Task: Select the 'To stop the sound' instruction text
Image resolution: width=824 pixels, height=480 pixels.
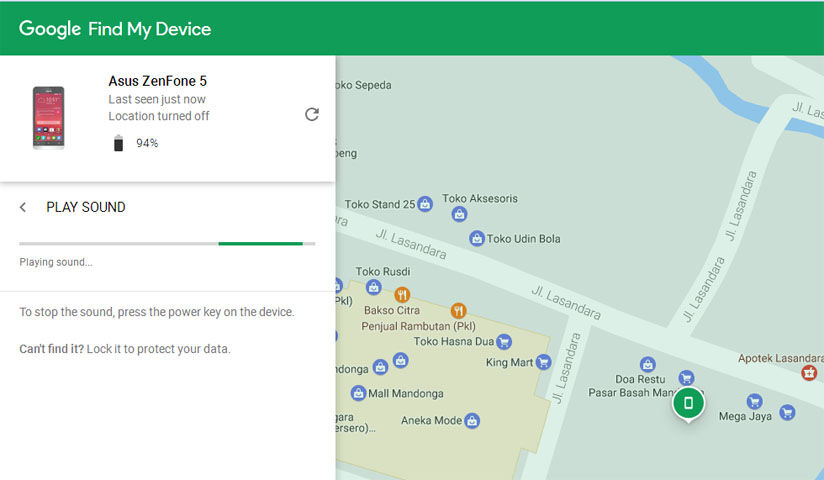Action: (157, 312)
